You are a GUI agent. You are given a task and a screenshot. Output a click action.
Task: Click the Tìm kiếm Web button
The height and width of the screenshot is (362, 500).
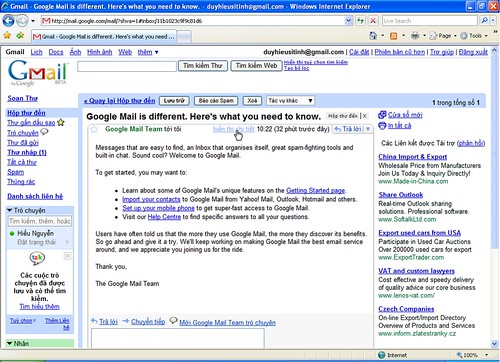click(x=256, y=66)
